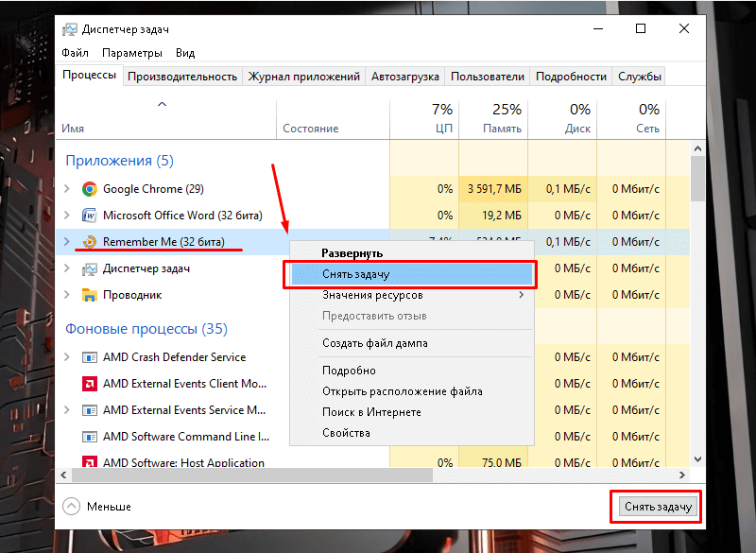Click the AMD Crash Defender Service icon
Image resolution: width=756 pixels, height=553 pixels.
pyautogui.click(x=90, y=357)
